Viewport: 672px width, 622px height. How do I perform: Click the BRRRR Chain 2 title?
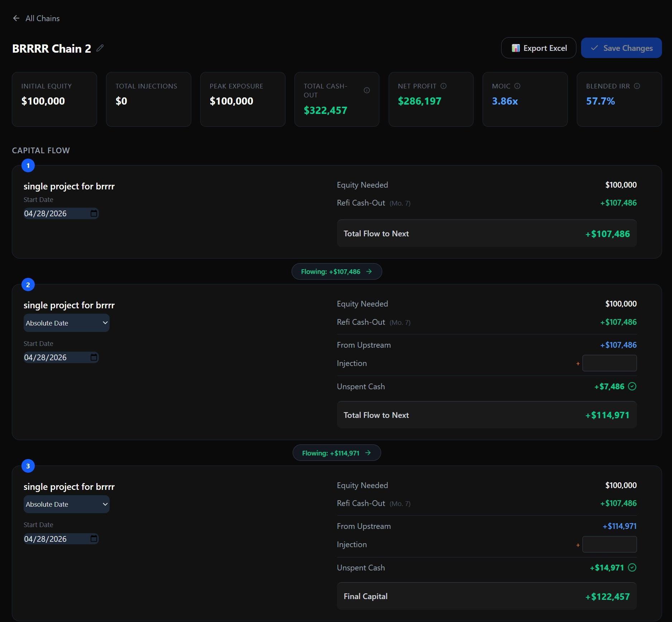coord(52,48)
